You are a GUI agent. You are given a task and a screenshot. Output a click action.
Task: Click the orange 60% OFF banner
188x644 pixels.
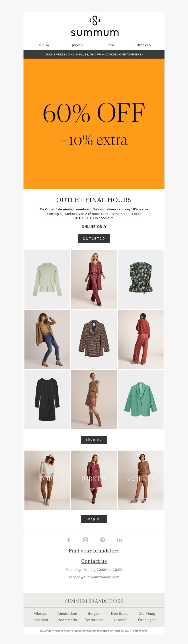(x=94, y=124)
